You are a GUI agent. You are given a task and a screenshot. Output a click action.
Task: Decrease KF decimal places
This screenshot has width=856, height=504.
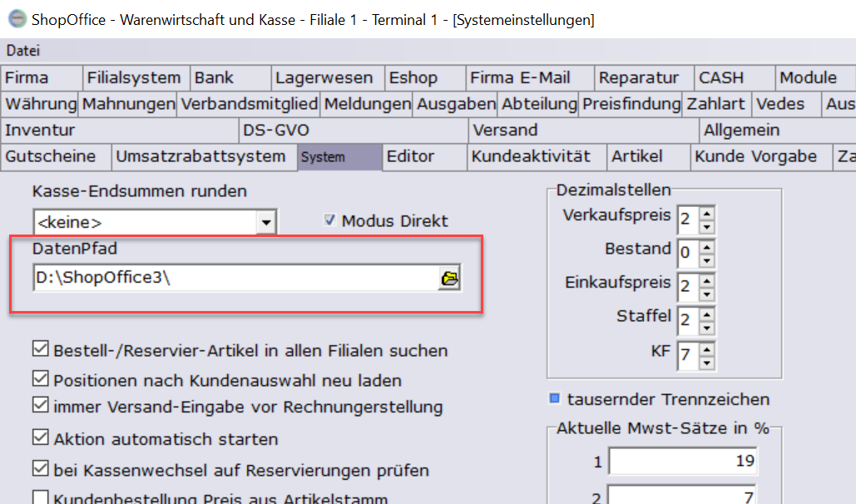click(x=707, y=362)
